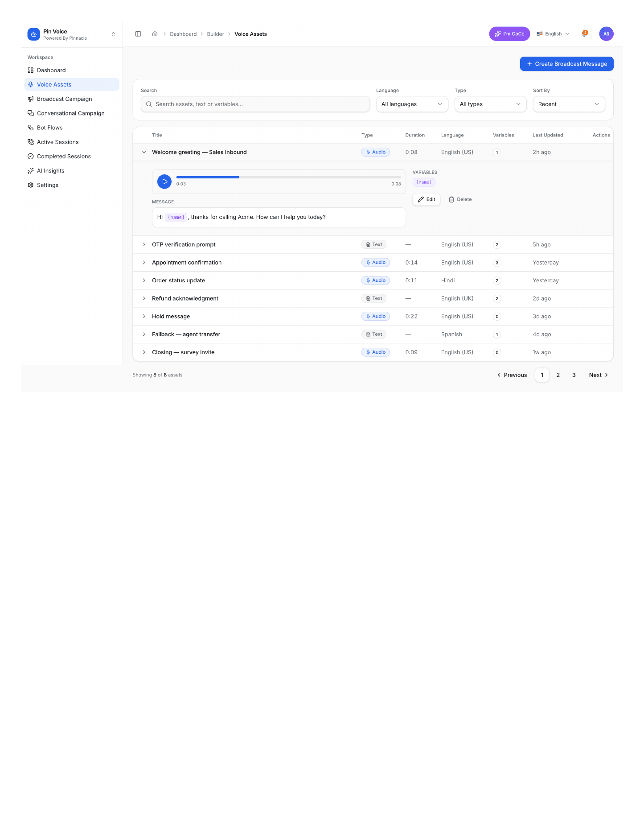Screen dimensions: 644x834
Task: Click Edit button for Welcome greeting
Action: [426, 199]
